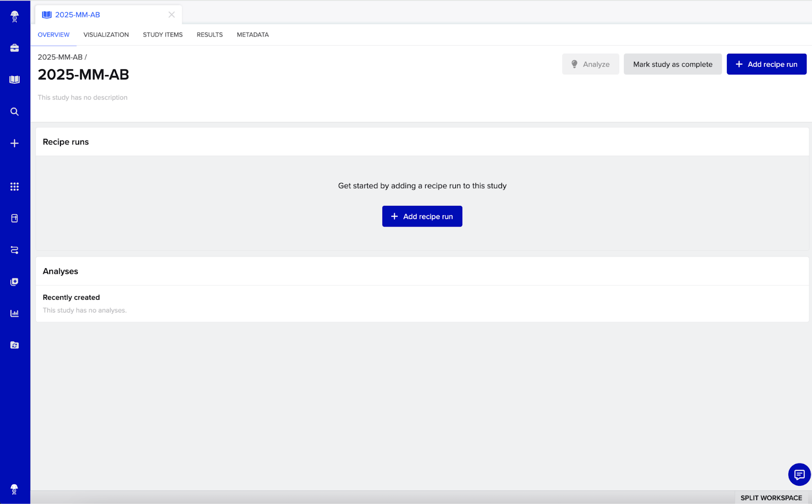Close the 2025-MM-AB tab
812x504 pixels.
172,15
